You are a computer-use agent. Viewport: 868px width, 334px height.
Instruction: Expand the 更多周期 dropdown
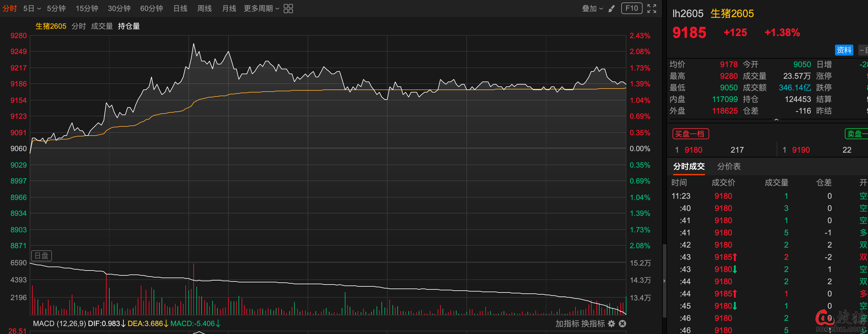point(261,9)
